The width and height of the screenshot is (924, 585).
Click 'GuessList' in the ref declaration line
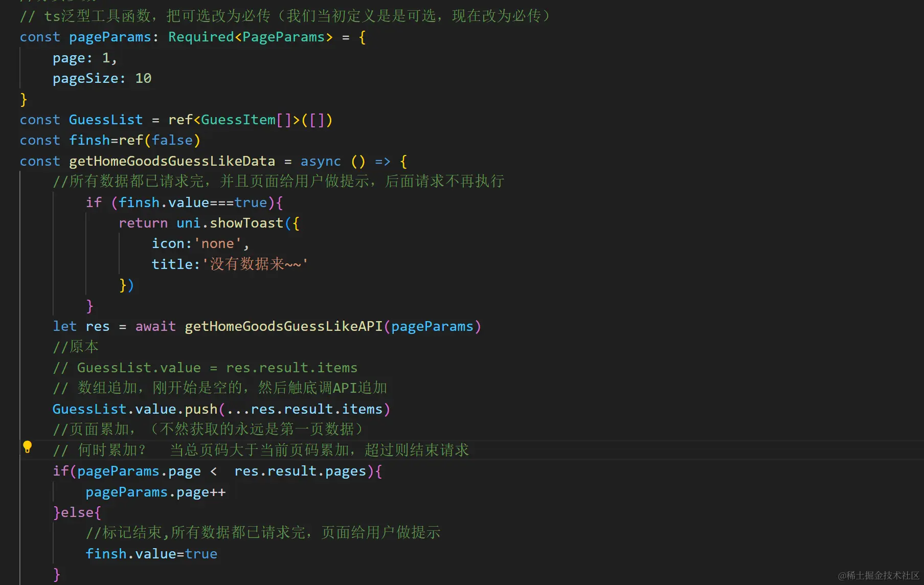pyautogui.click(x=106, y=120)
